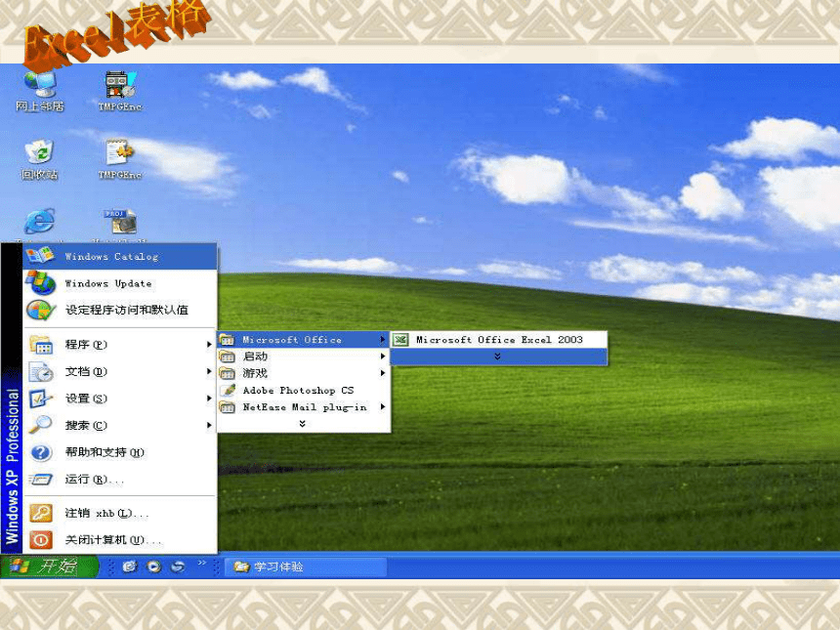
Task: Click the 运行 run icon
Action: (x=41, y=479)
